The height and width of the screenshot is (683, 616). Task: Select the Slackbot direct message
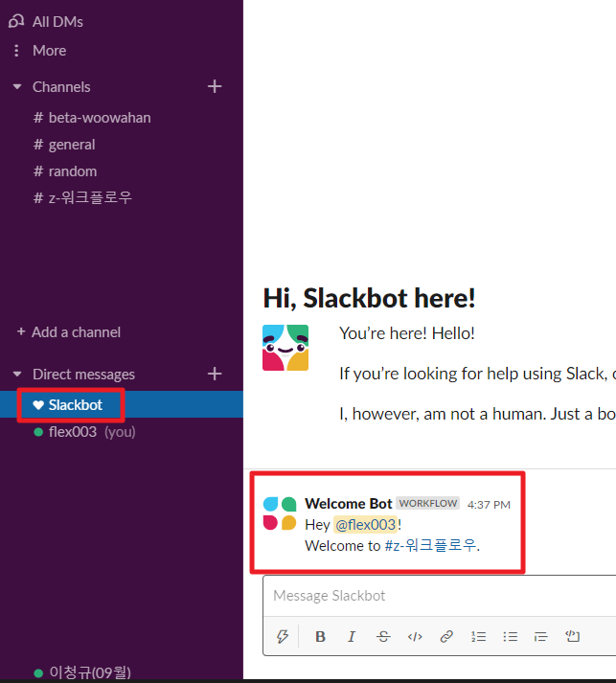(122, 404)
